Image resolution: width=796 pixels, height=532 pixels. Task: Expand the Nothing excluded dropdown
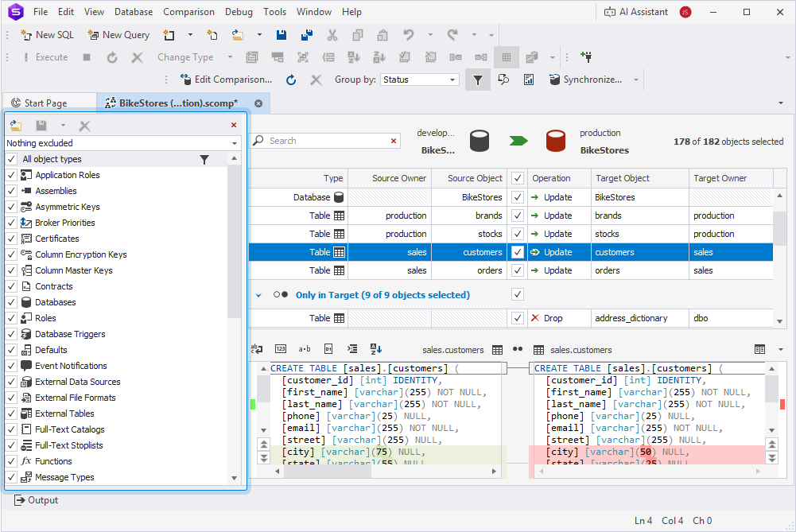coord(235,144)
